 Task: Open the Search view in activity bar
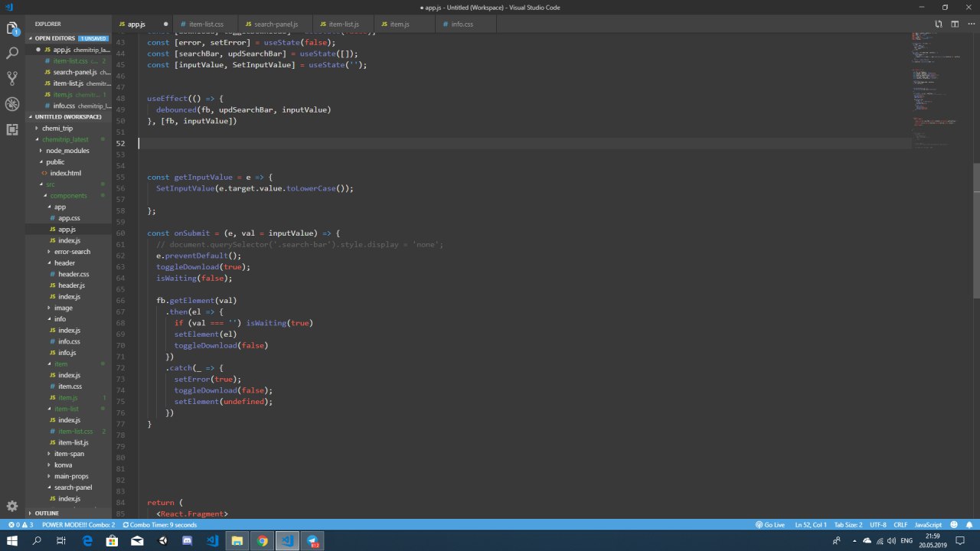(12, 54)
